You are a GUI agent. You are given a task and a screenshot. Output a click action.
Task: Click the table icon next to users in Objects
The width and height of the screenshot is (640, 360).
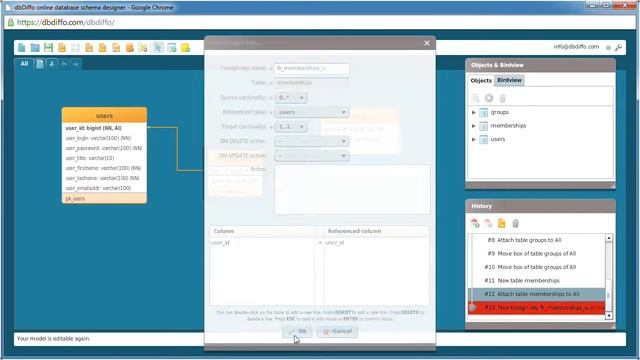pyautogui.click(x=484, y=140)
